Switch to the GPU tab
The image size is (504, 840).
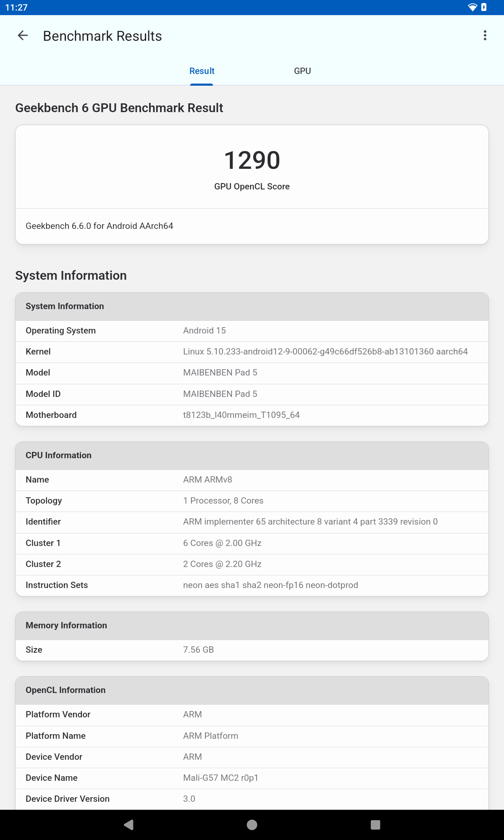pos(302,71)
